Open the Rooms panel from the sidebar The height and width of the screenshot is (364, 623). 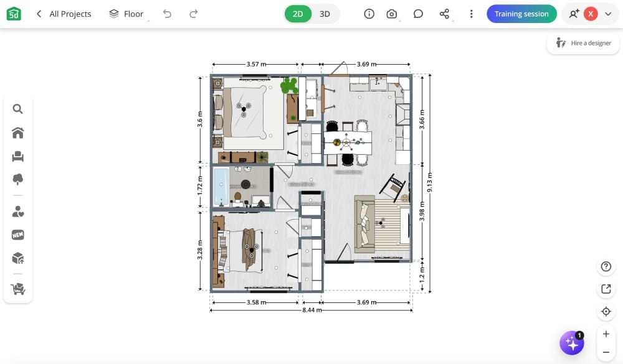click(17, 132)
